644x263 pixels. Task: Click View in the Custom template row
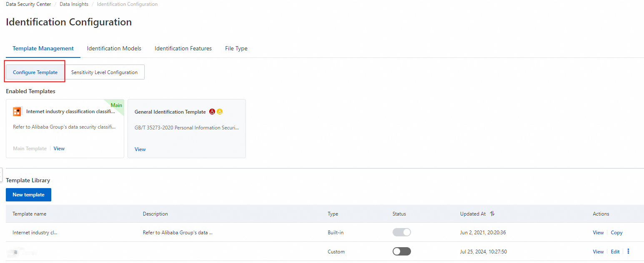click(x=598, y=252)
